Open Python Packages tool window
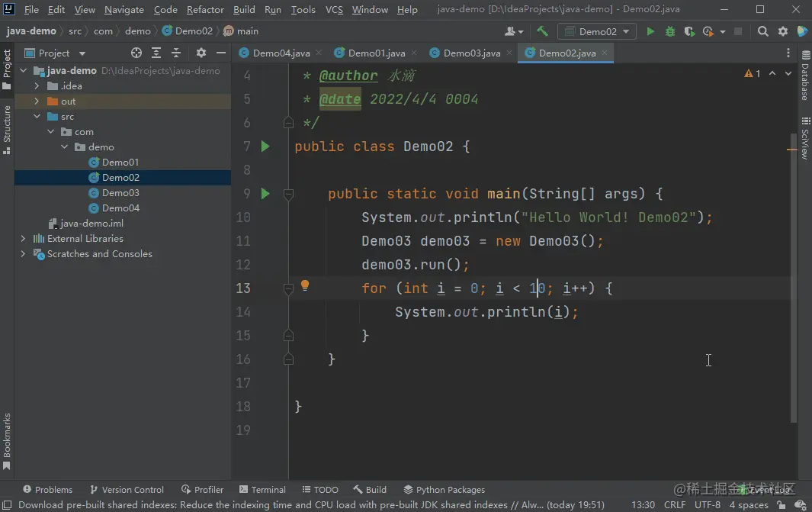Viewport: 812px width, 512px height. [445, 490]
